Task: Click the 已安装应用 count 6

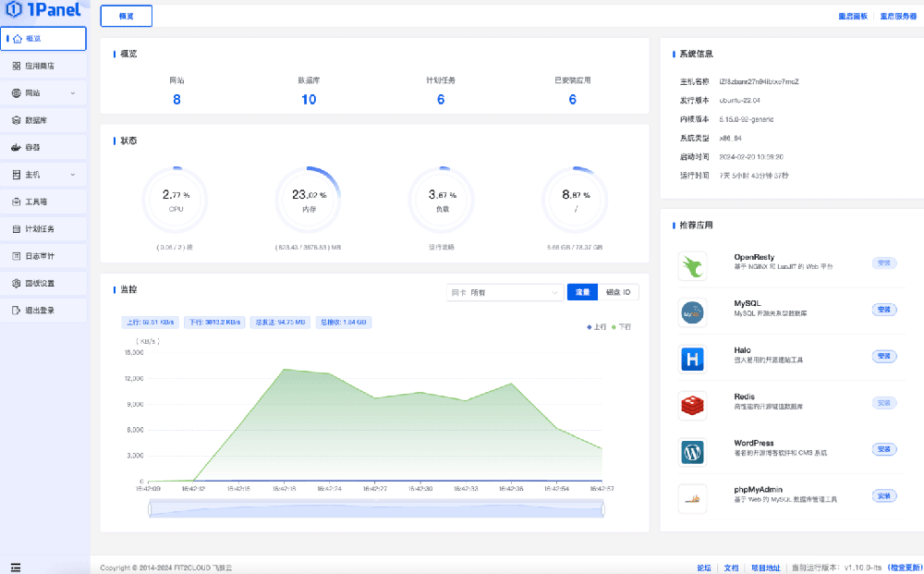Action: 572,100
